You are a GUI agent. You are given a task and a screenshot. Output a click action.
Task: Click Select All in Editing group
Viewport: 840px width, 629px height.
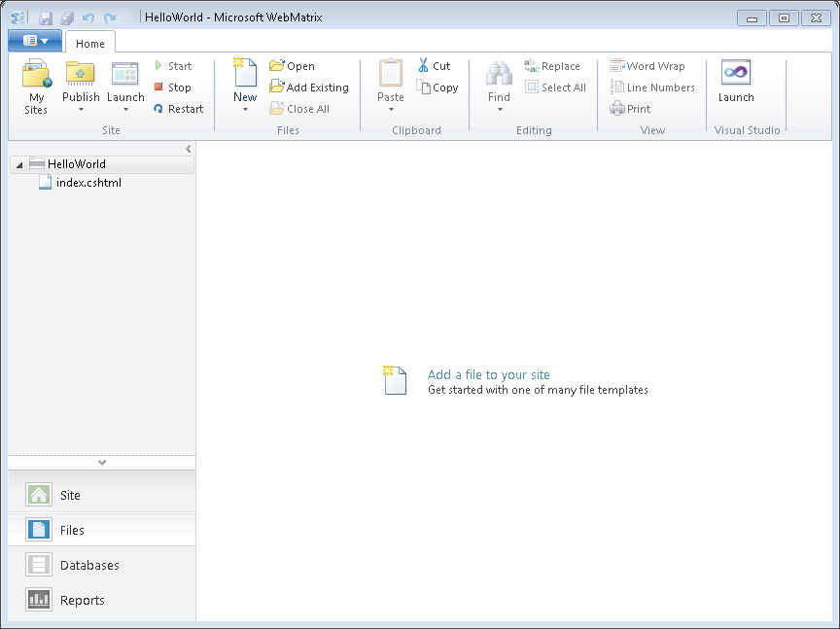(x=555, y=87)
